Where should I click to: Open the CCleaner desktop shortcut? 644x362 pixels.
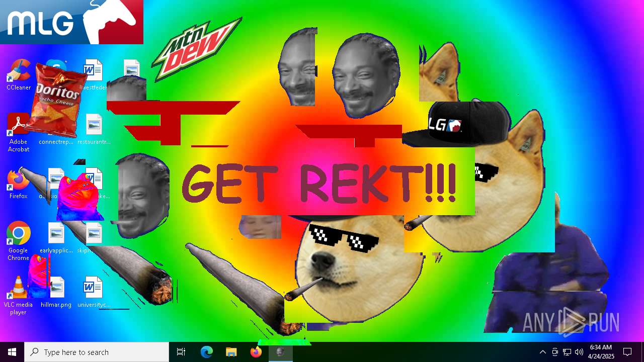coord(19,75)
